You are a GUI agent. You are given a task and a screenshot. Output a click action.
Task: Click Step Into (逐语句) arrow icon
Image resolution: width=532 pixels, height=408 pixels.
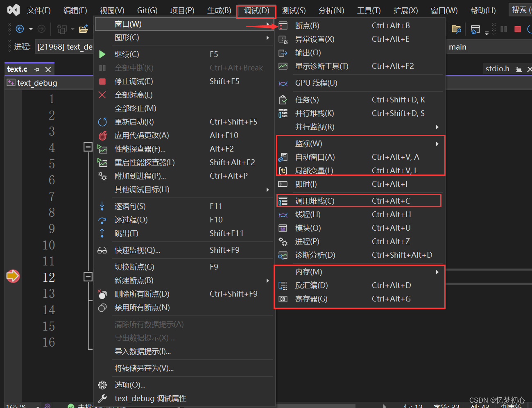tap(102, 206)
